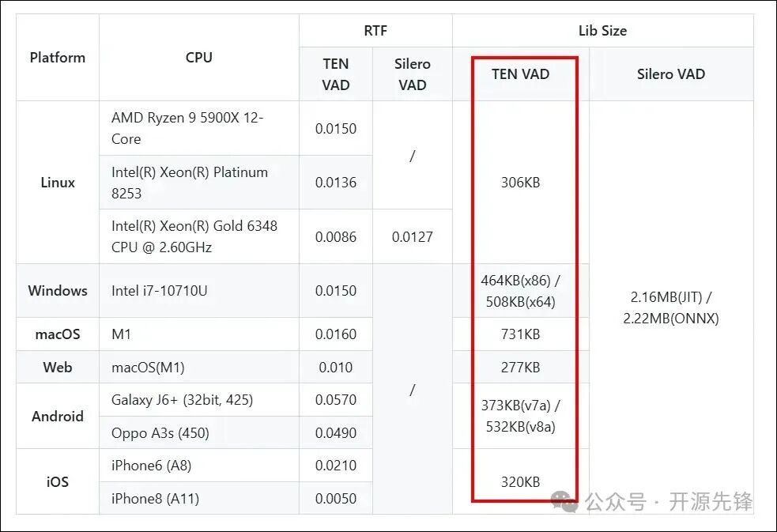The height and width of the screenshot is (532, 777).
Task: Click the Intel Xeon Platinum 8253 cell
Action: [190, 183]
